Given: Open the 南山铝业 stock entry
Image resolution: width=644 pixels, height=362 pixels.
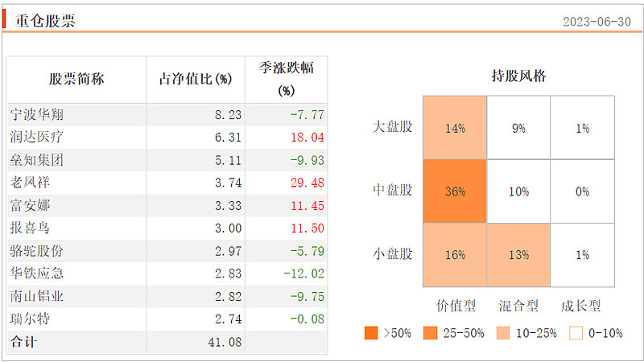Looking at the screenshot, I should [35, 296].
